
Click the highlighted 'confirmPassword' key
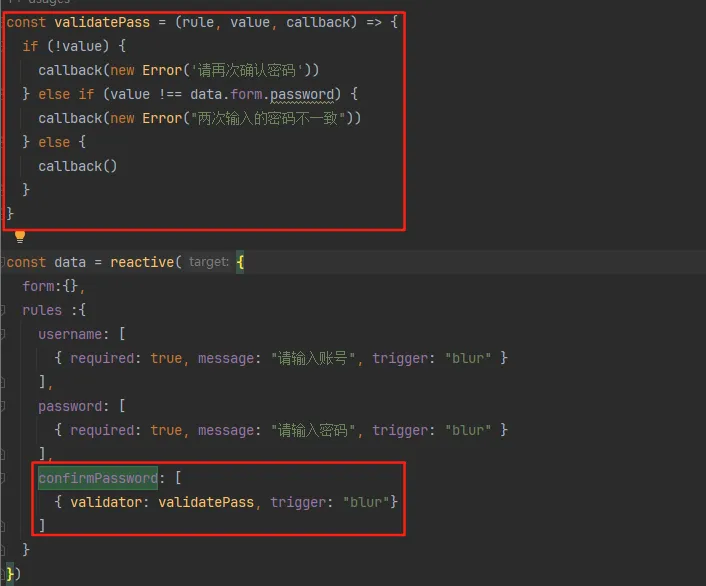tap(98, 478)
